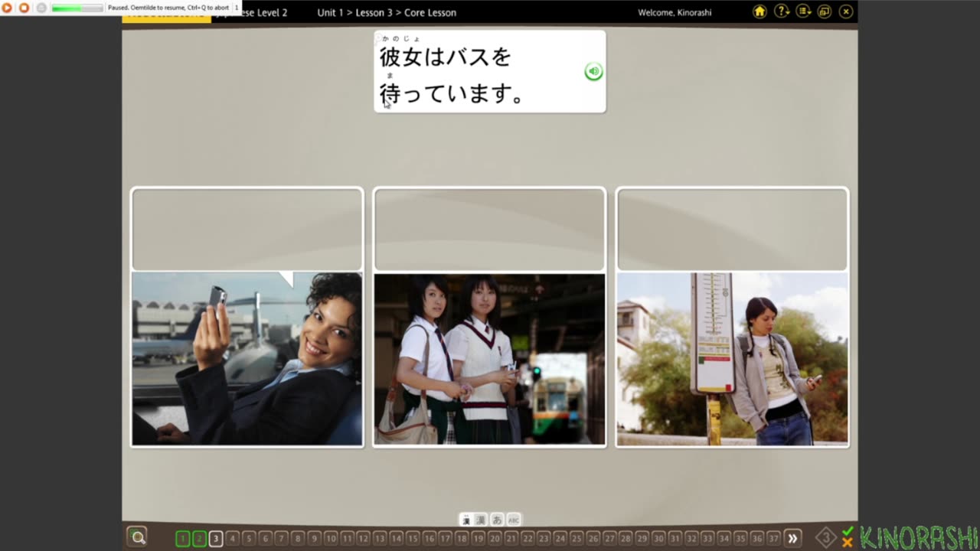Click the play button of the macro recorder

7,8
